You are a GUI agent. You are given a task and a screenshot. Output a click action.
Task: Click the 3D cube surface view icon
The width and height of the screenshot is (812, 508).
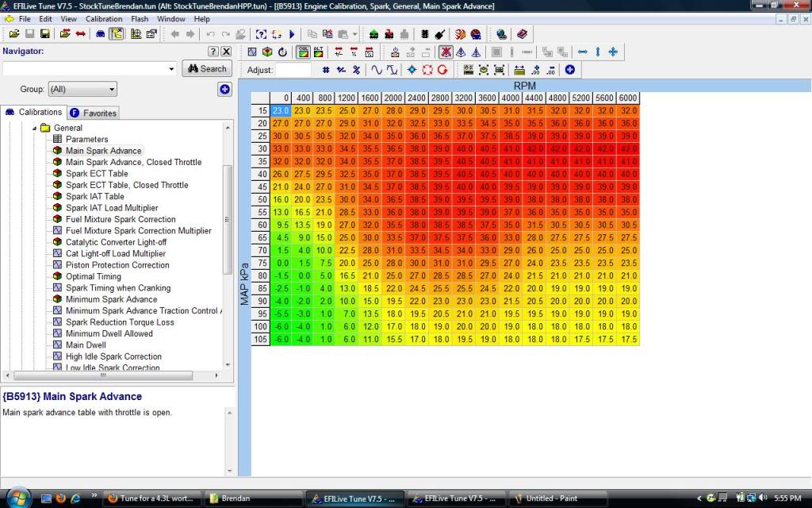(267, 52)
